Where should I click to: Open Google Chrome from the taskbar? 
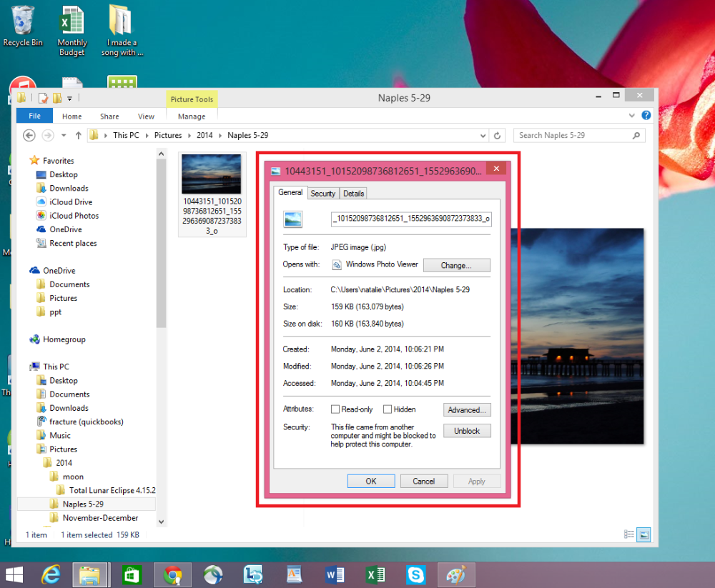[172, 574]
